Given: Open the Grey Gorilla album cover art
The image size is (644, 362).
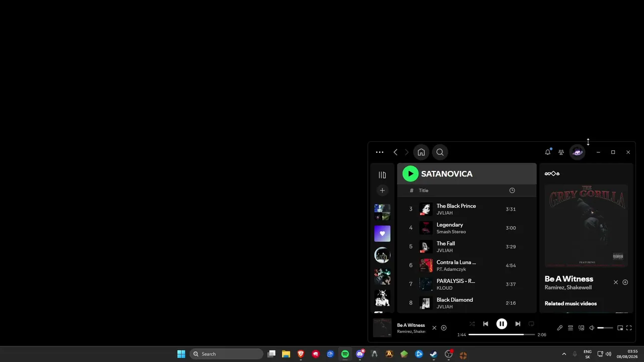Looking at the screenshot, I should coord(586,226).
